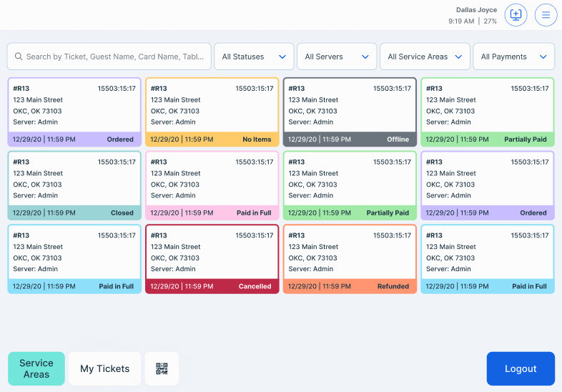Click the add screen monitor icon
This screenshot has height=392, width=562.
click(x=516, y=15)
